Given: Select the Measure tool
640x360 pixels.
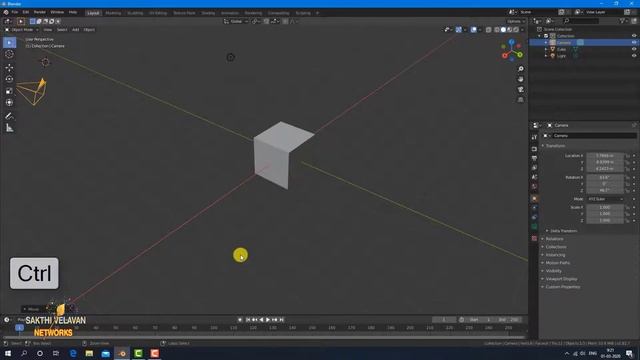Looking at the screenshot, I should point(9,128).
